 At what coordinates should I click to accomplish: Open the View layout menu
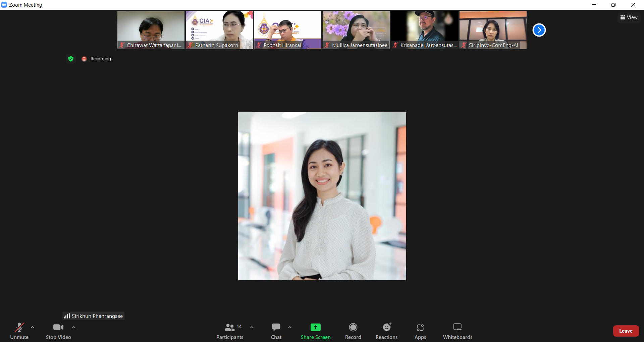click(629, 17)
